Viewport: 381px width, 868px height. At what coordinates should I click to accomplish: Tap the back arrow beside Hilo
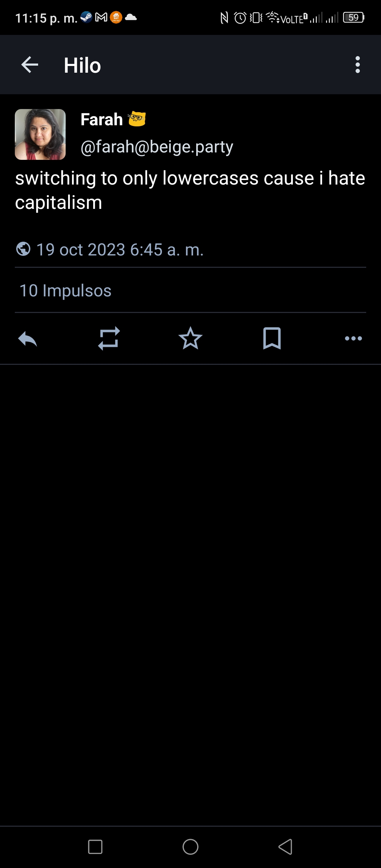click(x=30, y=65)
